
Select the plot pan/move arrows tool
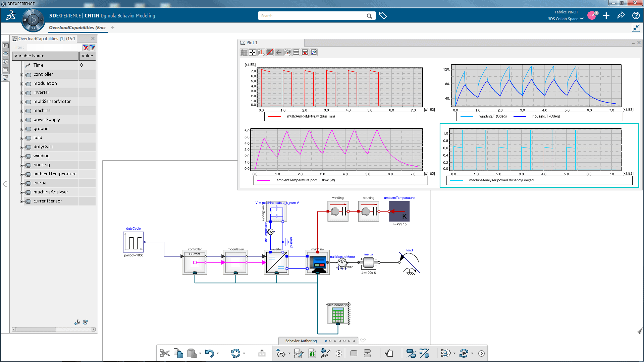252,52
